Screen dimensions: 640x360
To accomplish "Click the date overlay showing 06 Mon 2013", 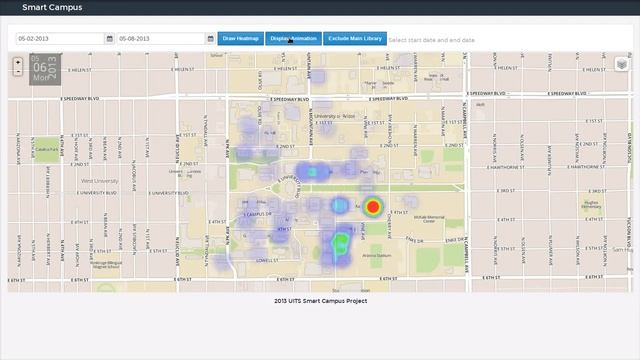I will [x=45, y=69].
